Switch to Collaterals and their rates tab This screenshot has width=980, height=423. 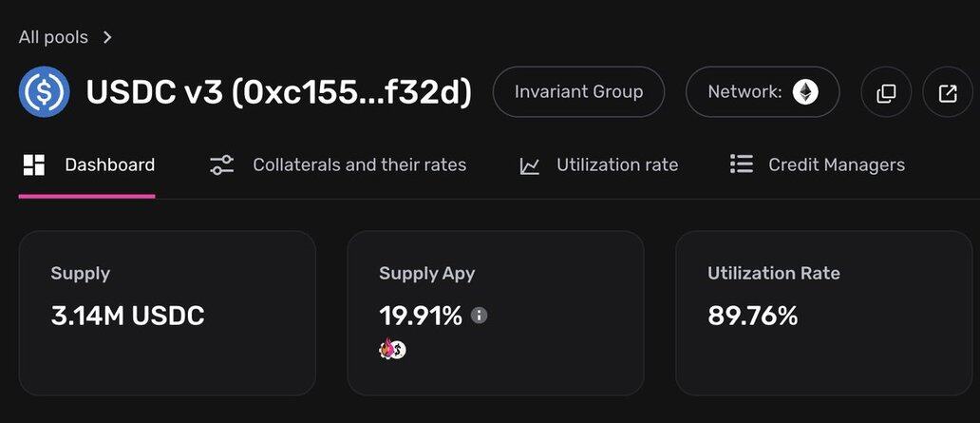[x=359, y=165]
